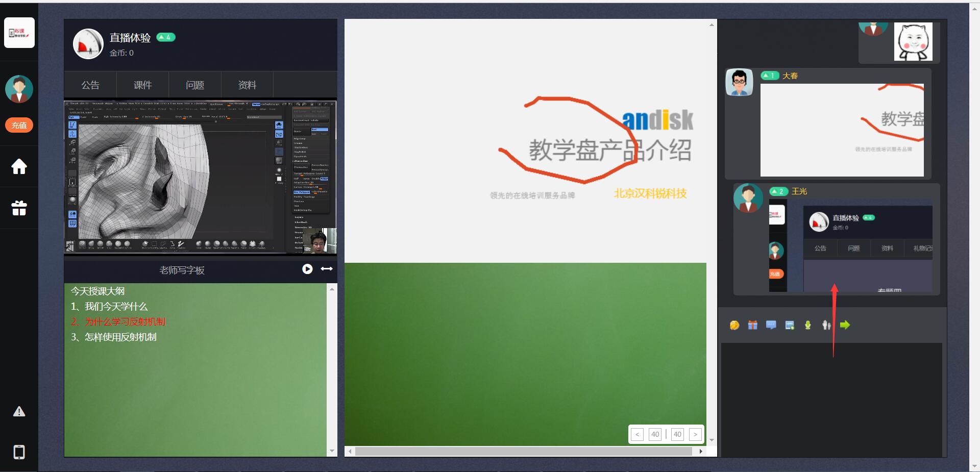Switch to the 资料 tab
980x472 pixels.
click(247, 85)
